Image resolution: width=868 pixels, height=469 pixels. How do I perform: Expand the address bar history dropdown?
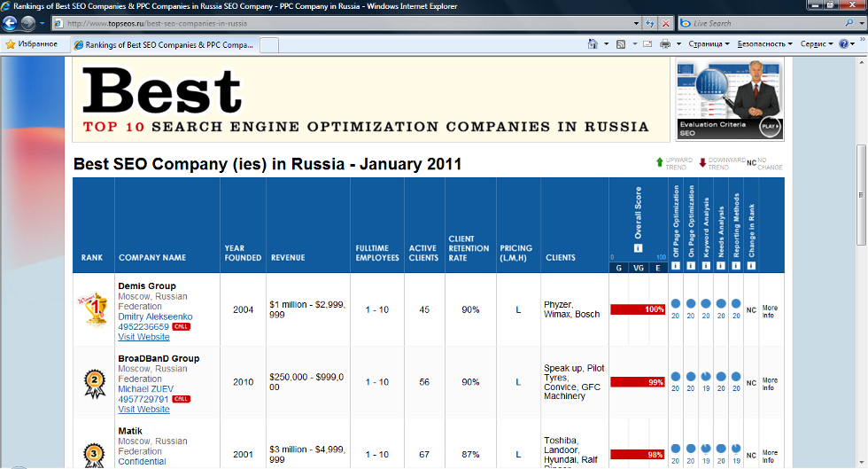tap(636, 23)
